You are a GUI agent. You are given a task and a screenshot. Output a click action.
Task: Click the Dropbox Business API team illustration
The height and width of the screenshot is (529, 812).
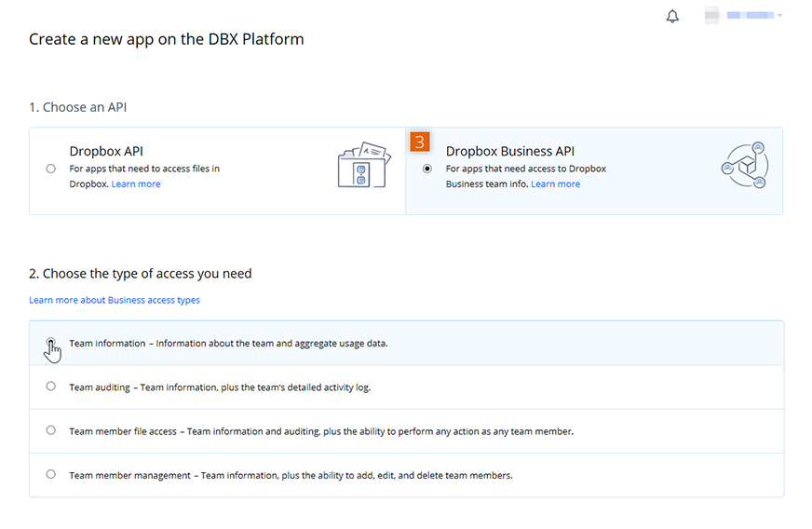(x=745, y=166)
